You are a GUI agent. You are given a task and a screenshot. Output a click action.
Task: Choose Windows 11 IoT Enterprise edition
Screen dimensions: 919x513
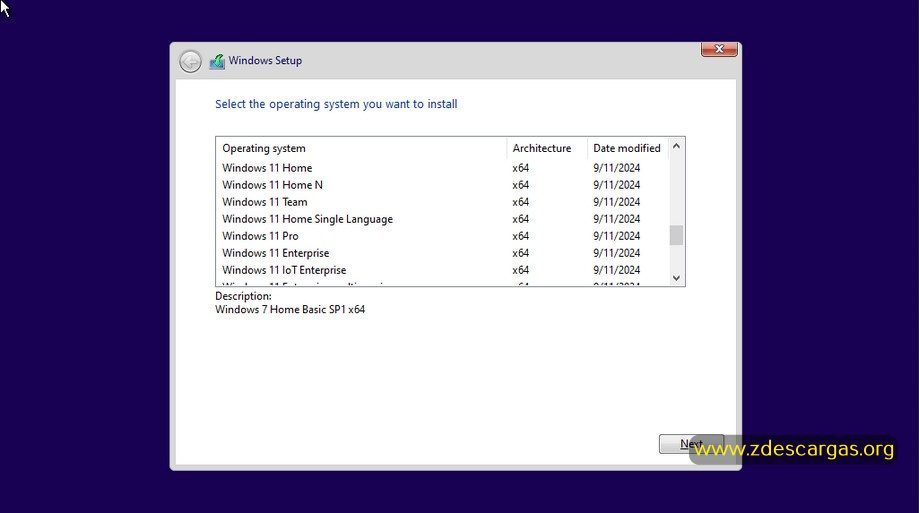[x=443, y=270]
